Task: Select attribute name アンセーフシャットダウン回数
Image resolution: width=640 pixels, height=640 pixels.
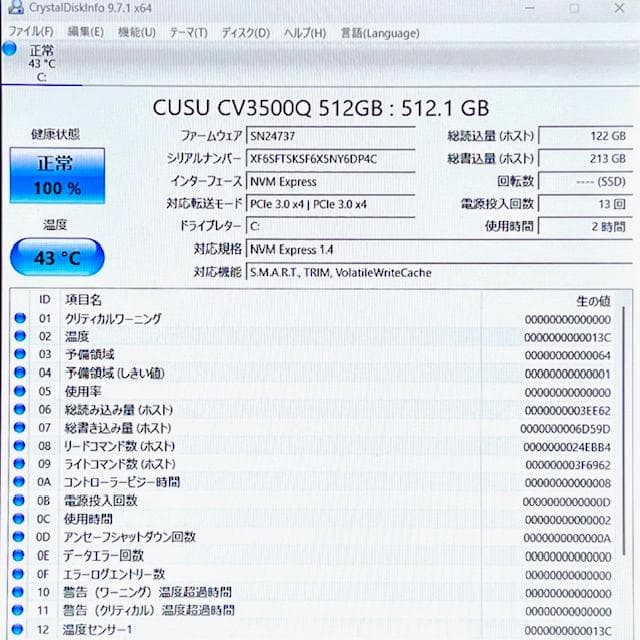Action: coord(129,537)
